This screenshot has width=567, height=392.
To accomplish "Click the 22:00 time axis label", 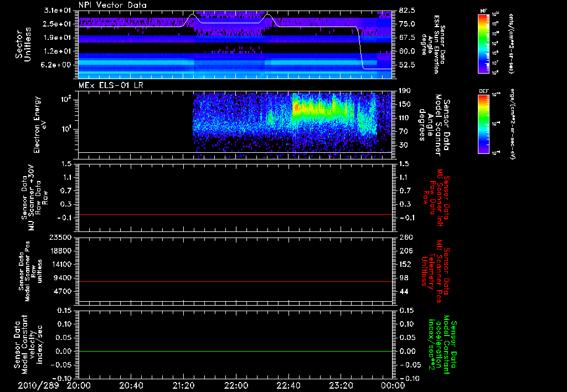I will click(236, 385).
